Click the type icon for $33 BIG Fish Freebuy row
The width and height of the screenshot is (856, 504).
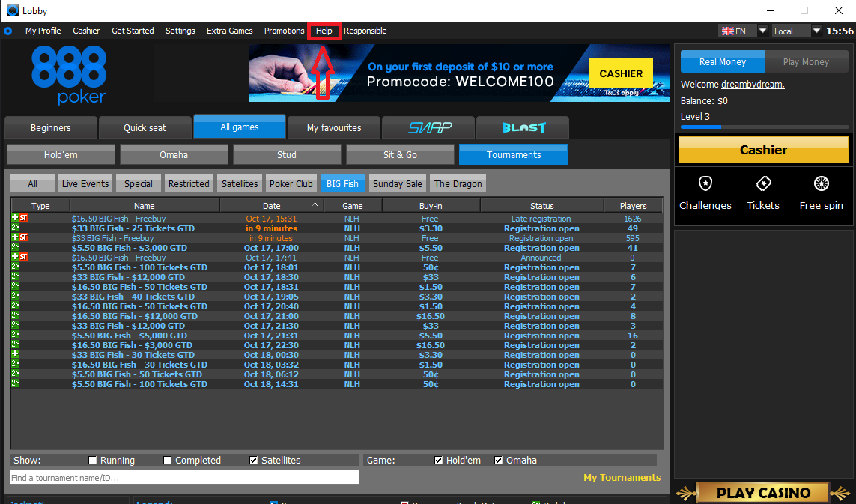pyautogui.click(x=19, y=237)
